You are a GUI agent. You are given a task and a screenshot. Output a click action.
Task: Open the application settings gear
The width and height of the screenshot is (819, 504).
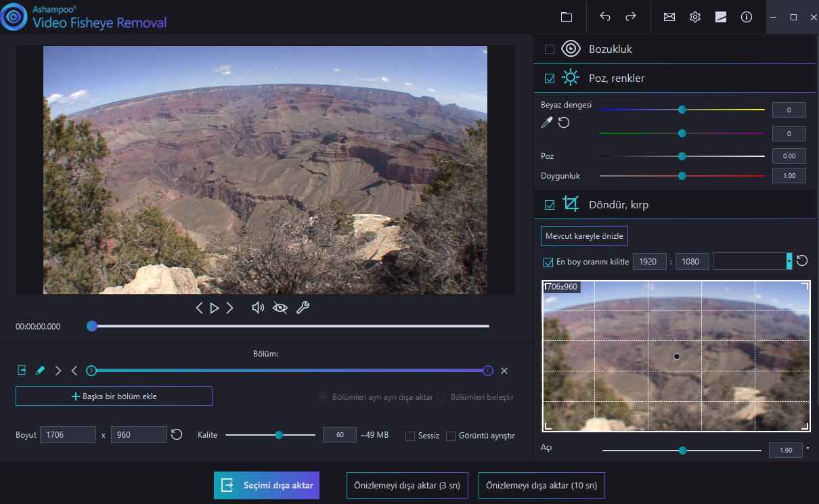click(695, 17)
